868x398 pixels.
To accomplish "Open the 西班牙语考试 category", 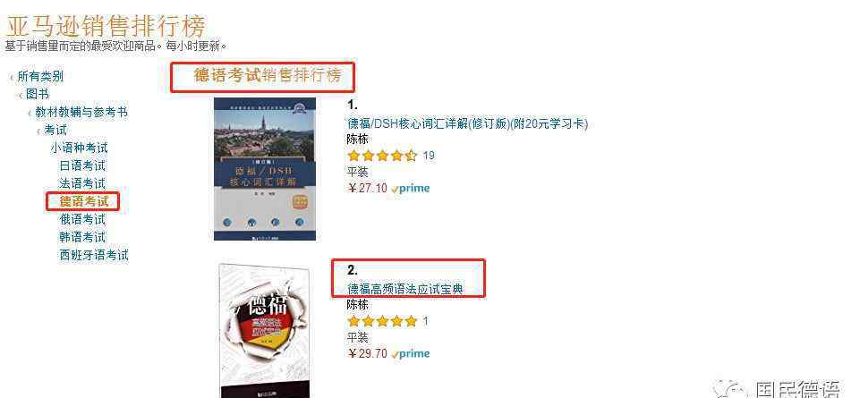I will (x=94, y=255).
